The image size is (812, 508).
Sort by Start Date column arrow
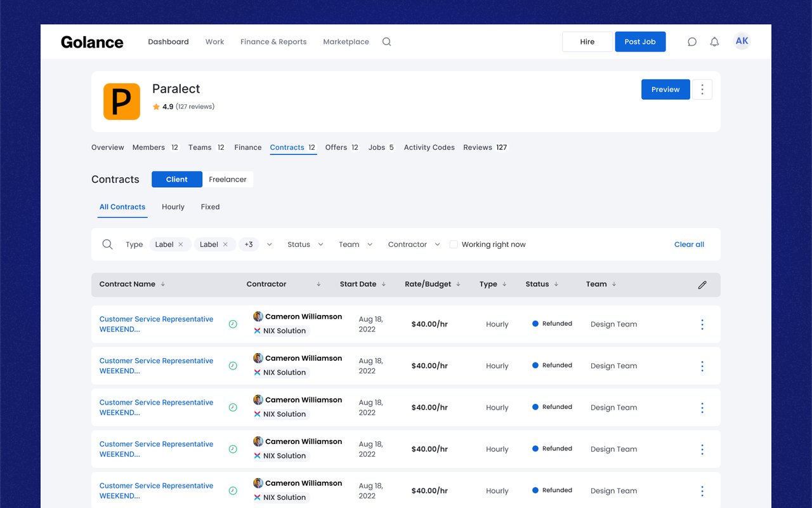(x=383, y=284)
